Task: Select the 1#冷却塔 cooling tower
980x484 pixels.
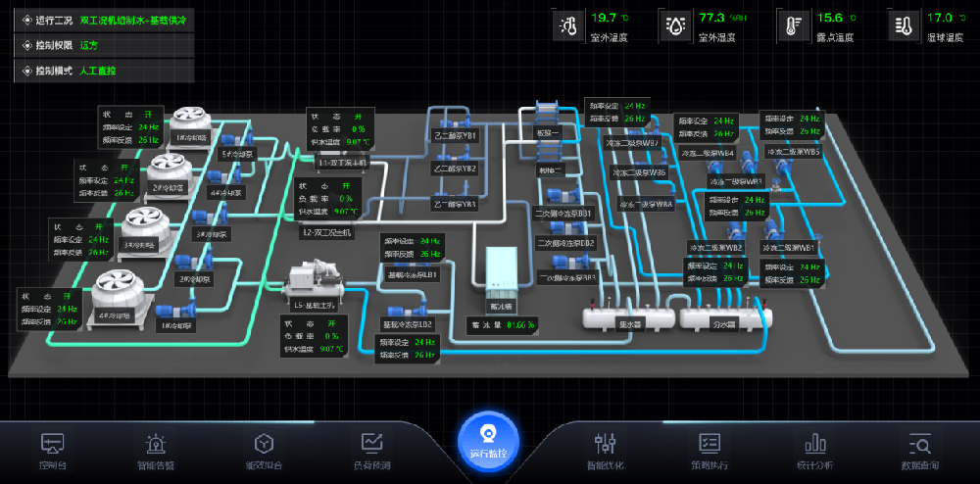Action: 189,123
